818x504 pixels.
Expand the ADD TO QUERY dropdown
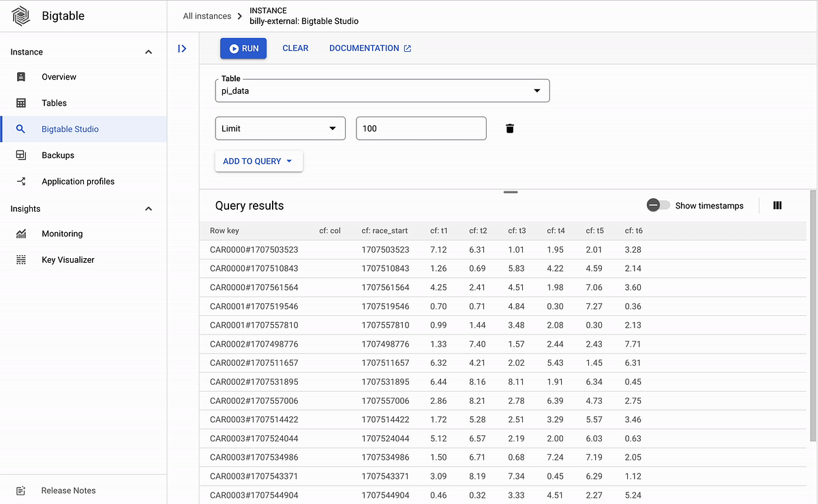tap(258, 161)
